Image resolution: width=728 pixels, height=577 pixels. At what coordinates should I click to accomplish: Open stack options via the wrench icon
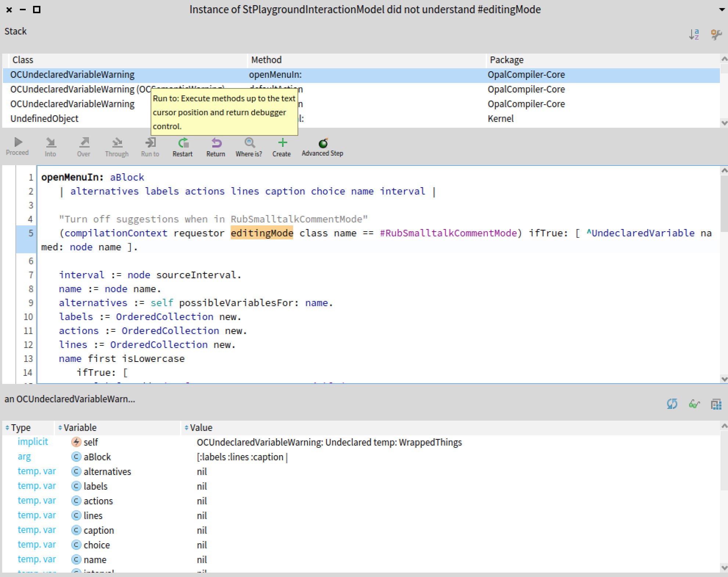(x=716, y=34)
